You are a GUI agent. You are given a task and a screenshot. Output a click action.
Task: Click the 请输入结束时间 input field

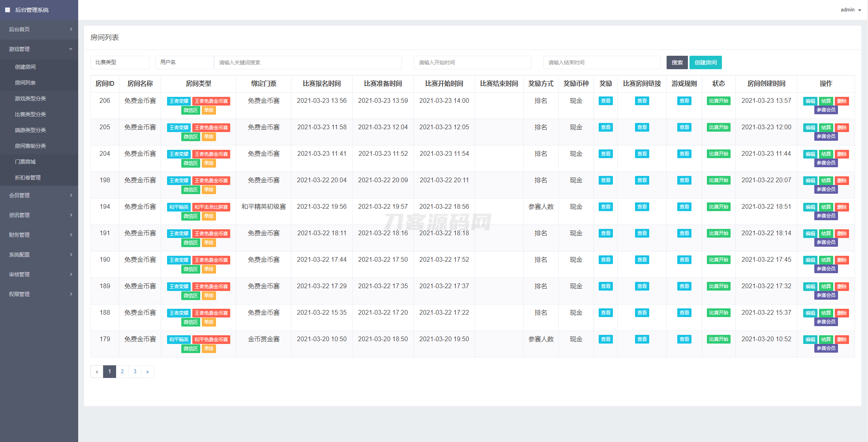(602, 62)
